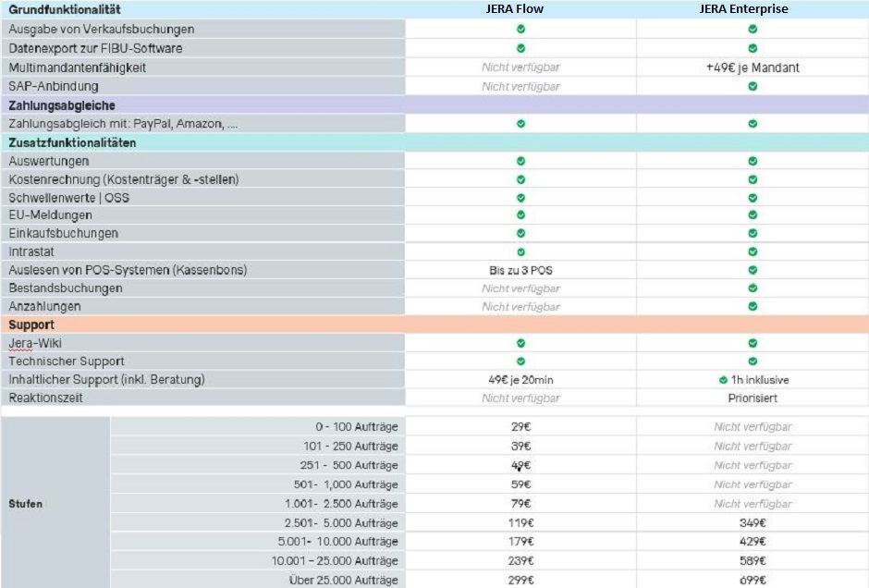Screen dimensions: 869x588
Task: Select JERA Flow checkmark for EU-Meldungen
Action: click(x=520, y=215)
